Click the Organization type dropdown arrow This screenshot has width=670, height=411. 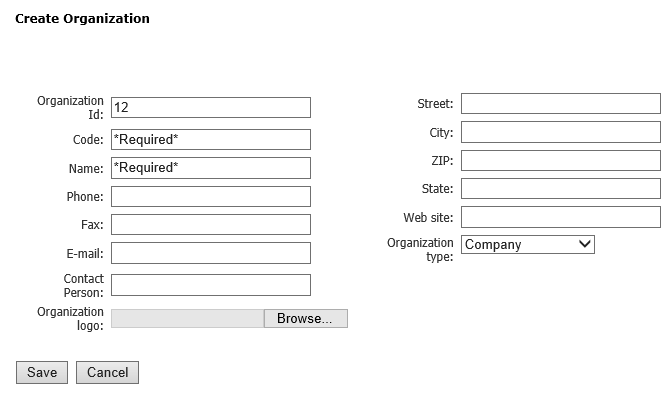point(585,244)
